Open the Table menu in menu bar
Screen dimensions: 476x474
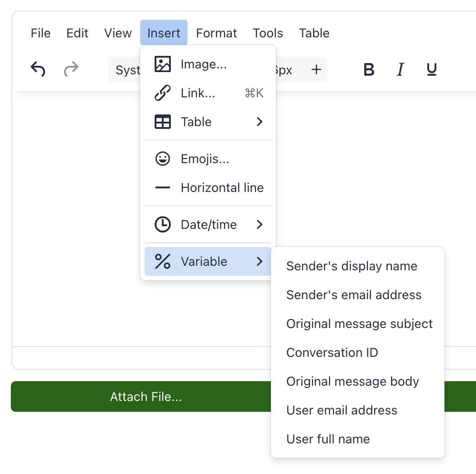point(314,33)
